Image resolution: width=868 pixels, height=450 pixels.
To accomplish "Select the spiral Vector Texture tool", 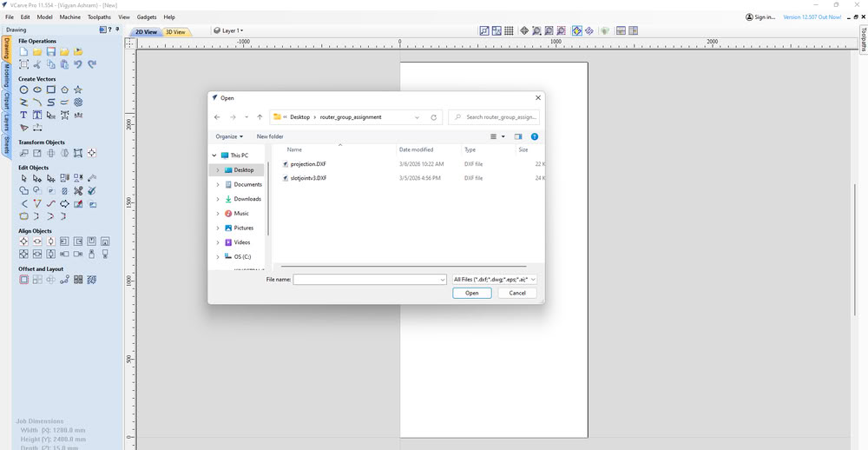I will tap(78, 102).
